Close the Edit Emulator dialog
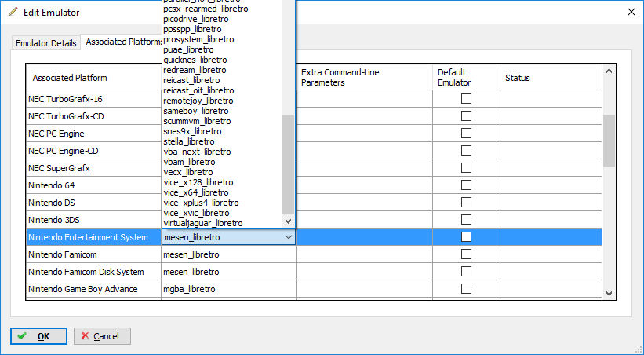The width and height of the screenshot is (644, 355). pyautogui.click(x=631, y=12)
